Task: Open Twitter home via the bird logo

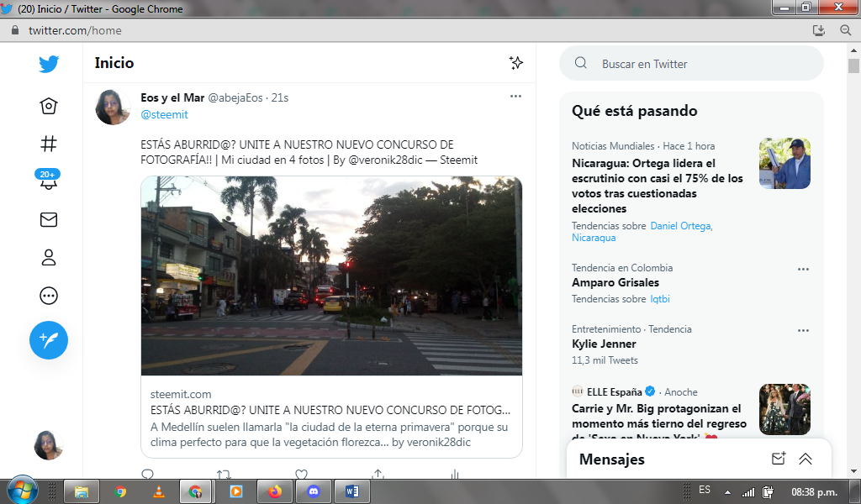Action: [x=48, y=64]
